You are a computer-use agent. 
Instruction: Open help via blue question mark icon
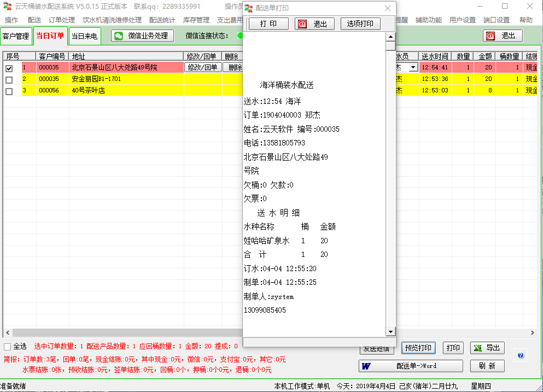coord(521,355)
